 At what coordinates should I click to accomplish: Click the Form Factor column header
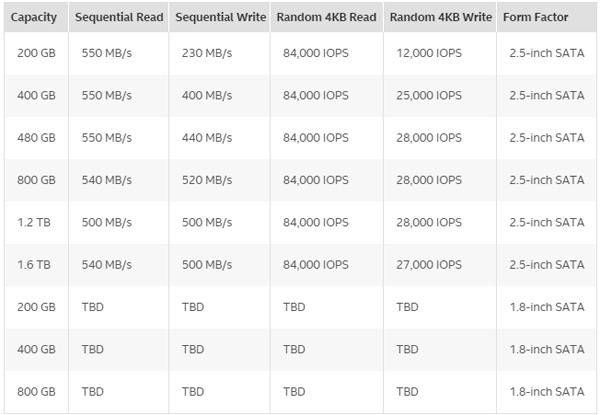coord(546,18)
